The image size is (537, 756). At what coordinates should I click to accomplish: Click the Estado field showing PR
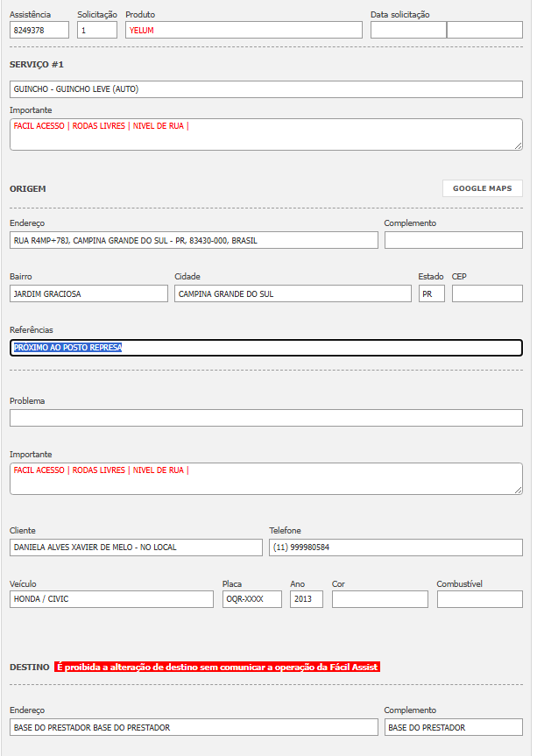pyautogui.click(x=431, y=293)
